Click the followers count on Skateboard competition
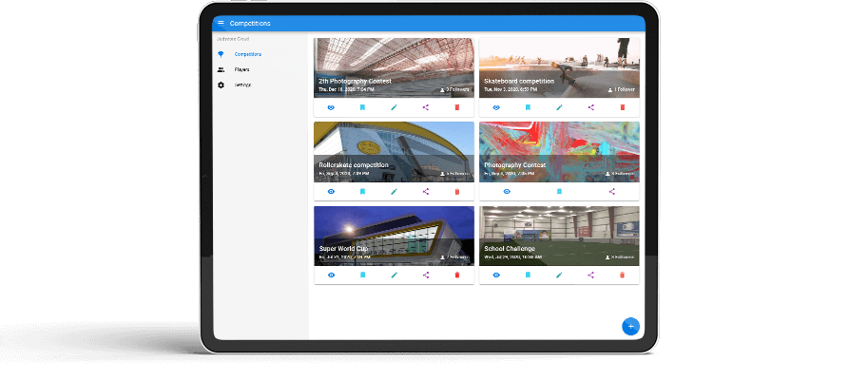Image resolution: width=868 pixels, height=380 pixels. click(x=623, y=89)
